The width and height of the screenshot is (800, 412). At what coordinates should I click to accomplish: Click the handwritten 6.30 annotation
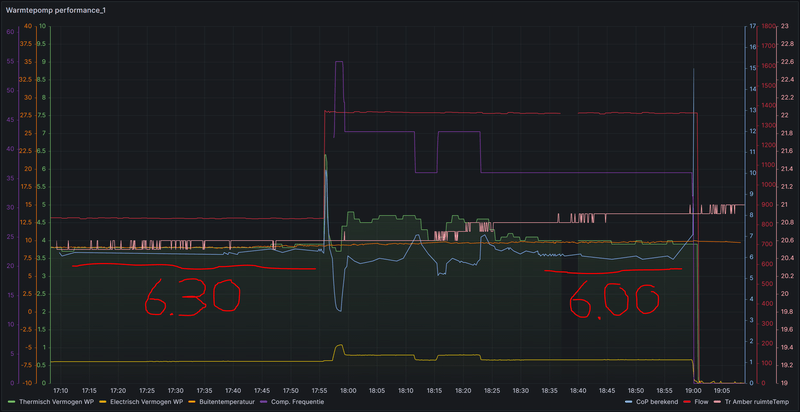point(192,297)
